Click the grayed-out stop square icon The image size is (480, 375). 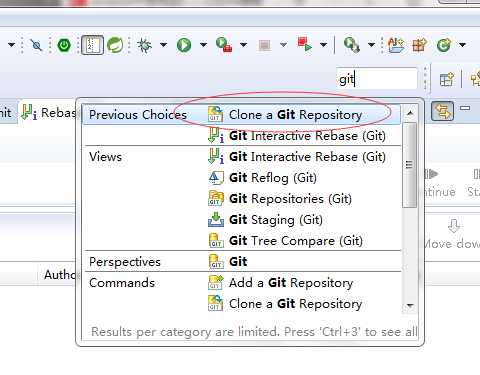265,45
